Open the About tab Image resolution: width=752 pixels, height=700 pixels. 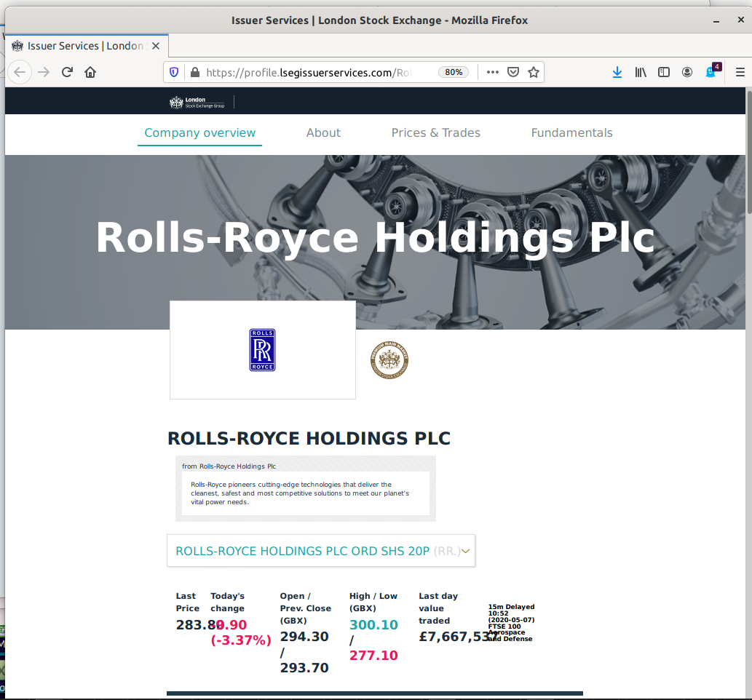pyautogui.click(x=323, y=133)
